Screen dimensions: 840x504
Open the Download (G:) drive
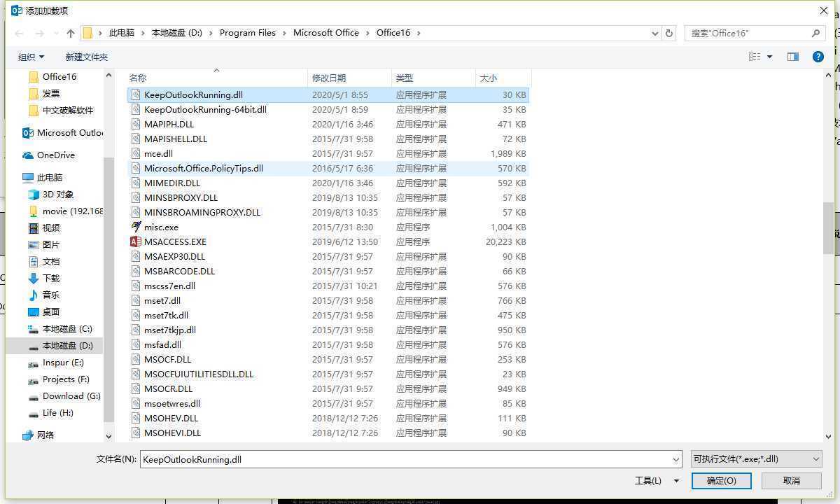click(64, 395)
